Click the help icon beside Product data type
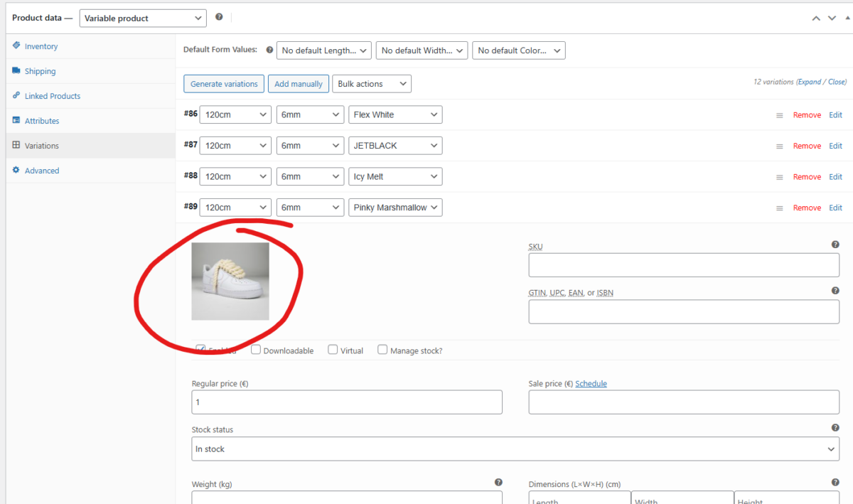The image size is (853, 504). 219,17
